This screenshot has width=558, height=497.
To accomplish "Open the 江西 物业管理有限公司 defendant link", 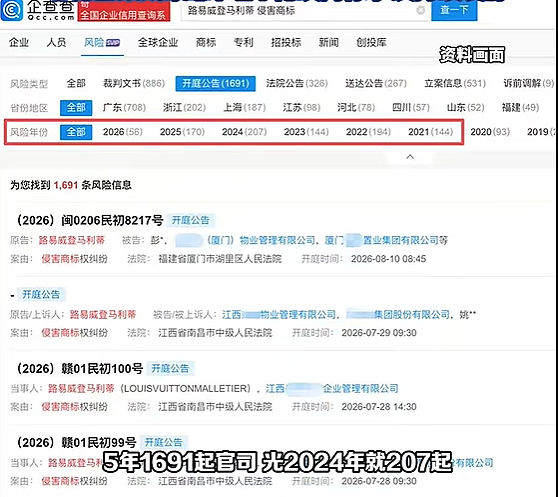I will pos(279,314).
